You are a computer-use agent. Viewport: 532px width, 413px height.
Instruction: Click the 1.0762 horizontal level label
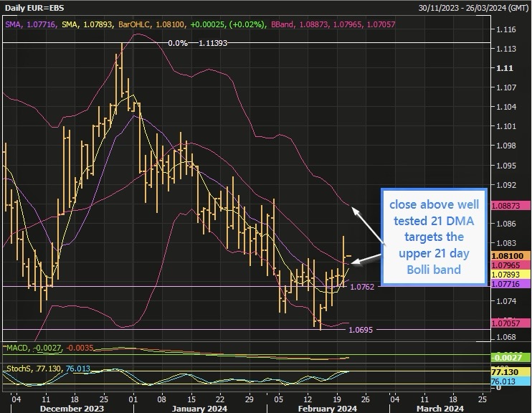361,287
